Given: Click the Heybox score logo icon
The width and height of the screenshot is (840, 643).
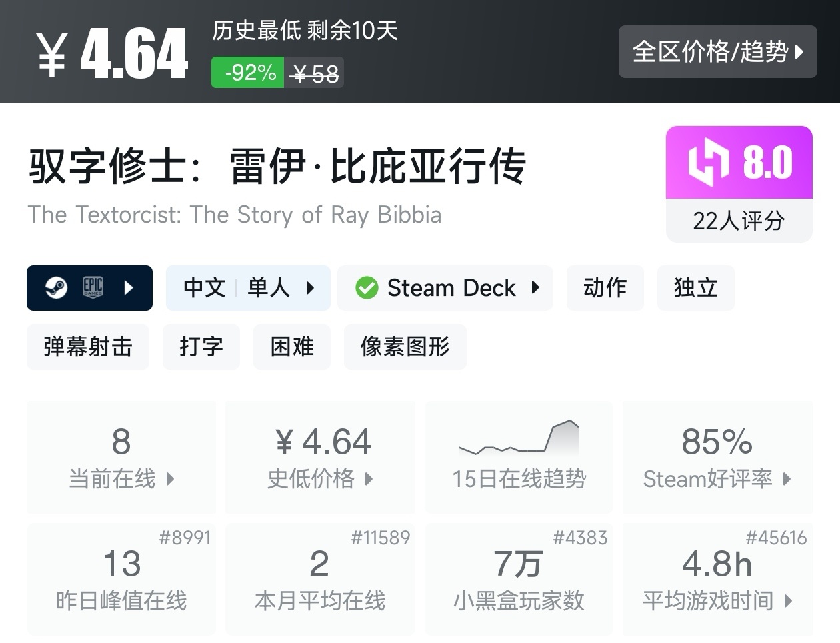Looking at the screenshot, I should [x=709, y=162].
